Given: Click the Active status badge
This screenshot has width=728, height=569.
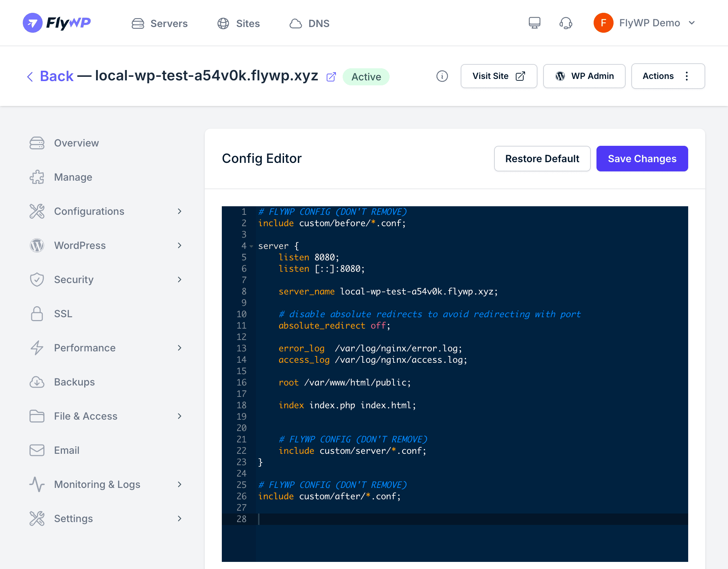Looking at the screenshot, I should (x=366, y=77).
